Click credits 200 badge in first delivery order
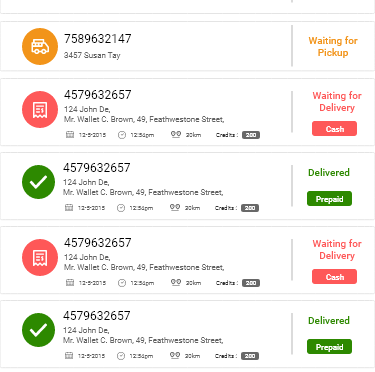 click(x=251, y=135)
